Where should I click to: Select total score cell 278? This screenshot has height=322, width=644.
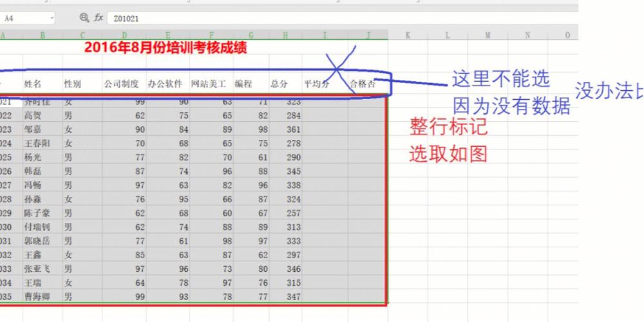(x=285, y=144)
